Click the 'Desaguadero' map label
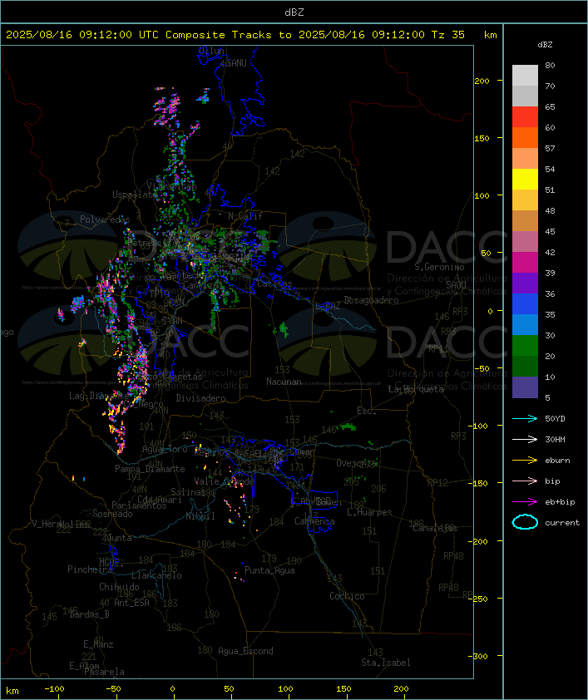588x700 pixels. click(x=371, y=300)
